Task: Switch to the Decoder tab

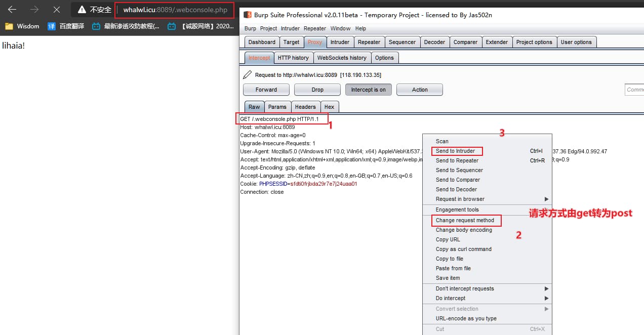Action: 434,42
